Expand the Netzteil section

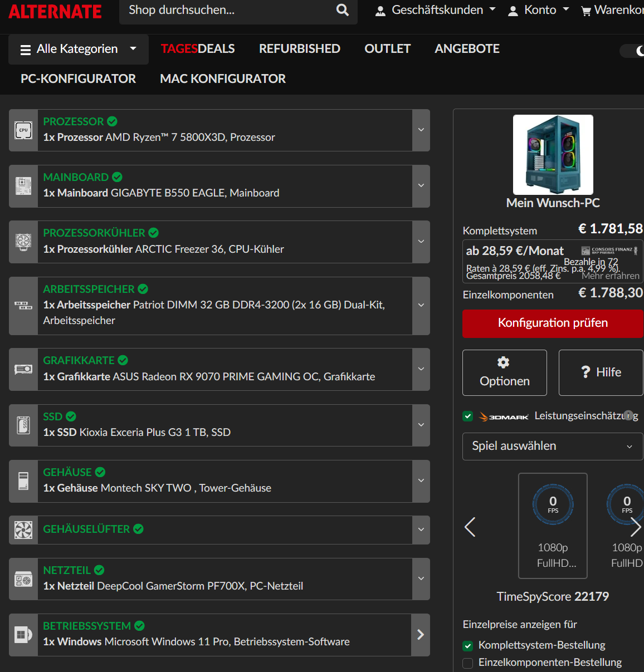tap(421, 579)
